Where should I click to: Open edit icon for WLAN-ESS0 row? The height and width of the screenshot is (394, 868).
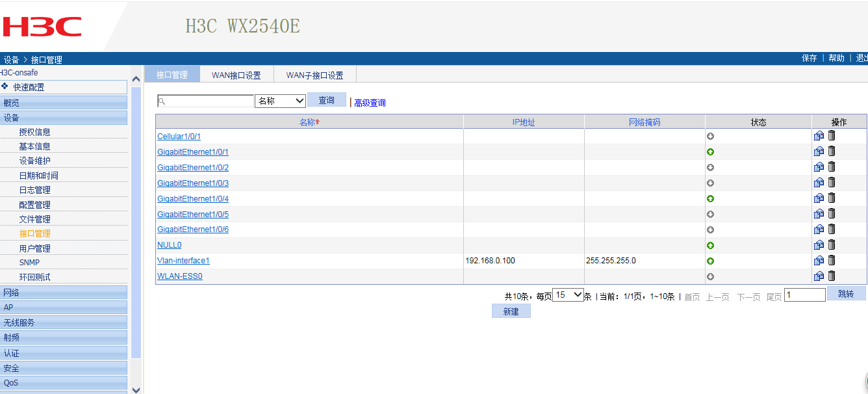pos(819,276)
